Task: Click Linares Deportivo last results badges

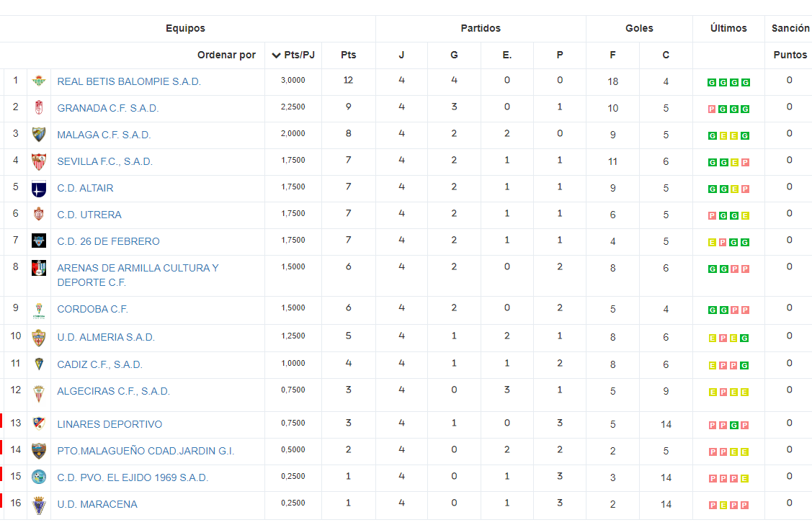Action: click(x=728, y=426)
